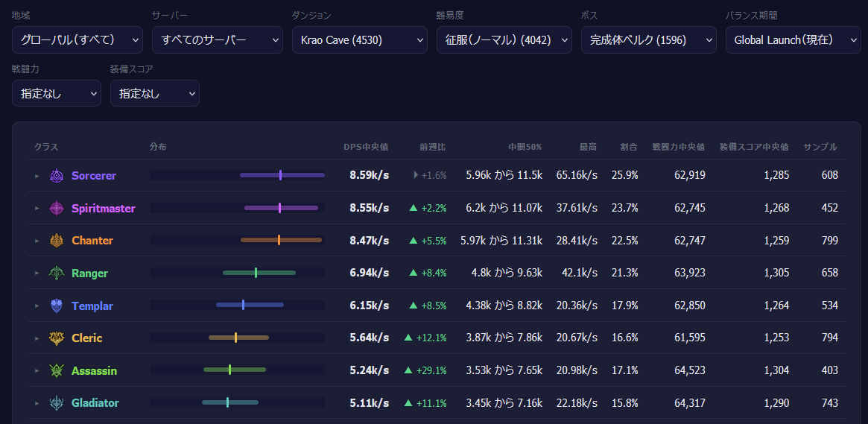
Task: Expand the Spiritmaster row
Action: tap(37, 208)
